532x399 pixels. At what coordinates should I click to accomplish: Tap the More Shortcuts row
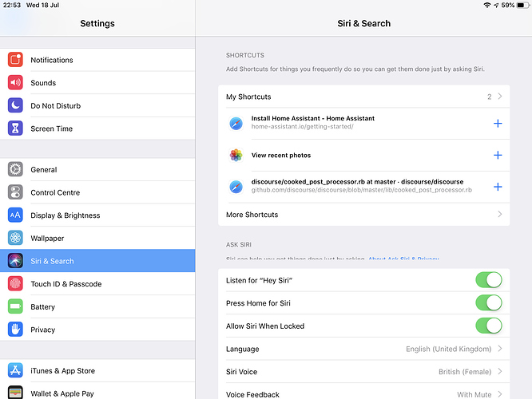[363, 214]
